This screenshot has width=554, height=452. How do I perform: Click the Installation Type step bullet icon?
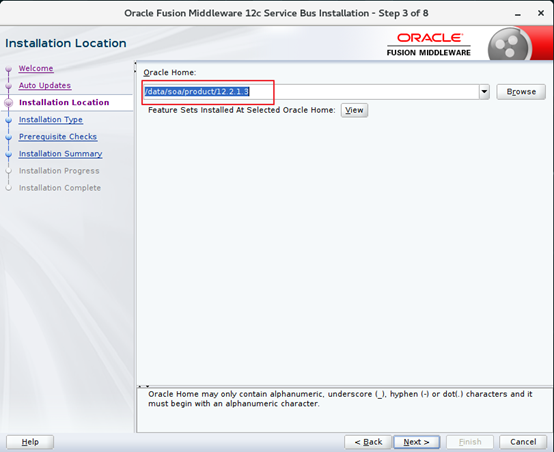tap(9, 120)
